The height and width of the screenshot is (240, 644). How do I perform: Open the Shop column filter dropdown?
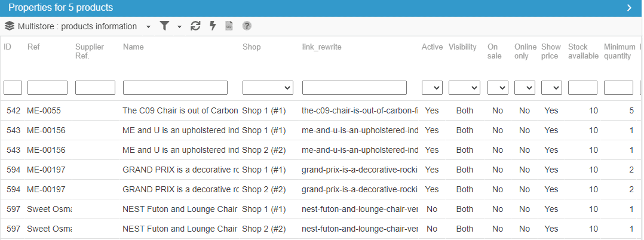[268, 88]
